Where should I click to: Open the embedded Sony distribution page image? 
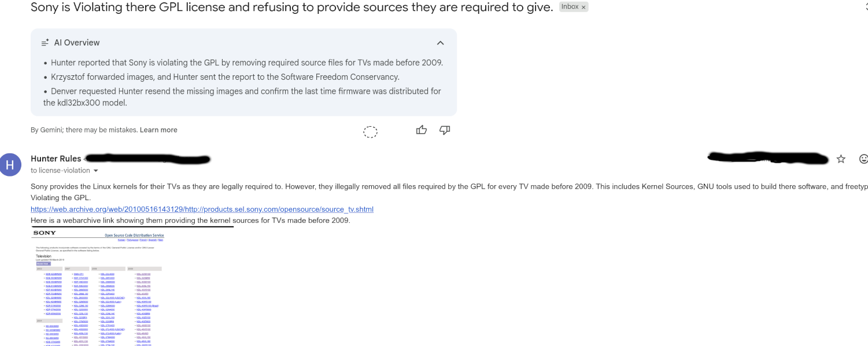[98, 287]
